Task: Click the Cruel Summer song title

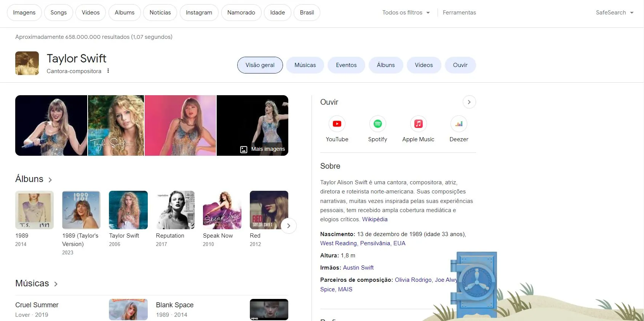Action: tap(37, 305)
